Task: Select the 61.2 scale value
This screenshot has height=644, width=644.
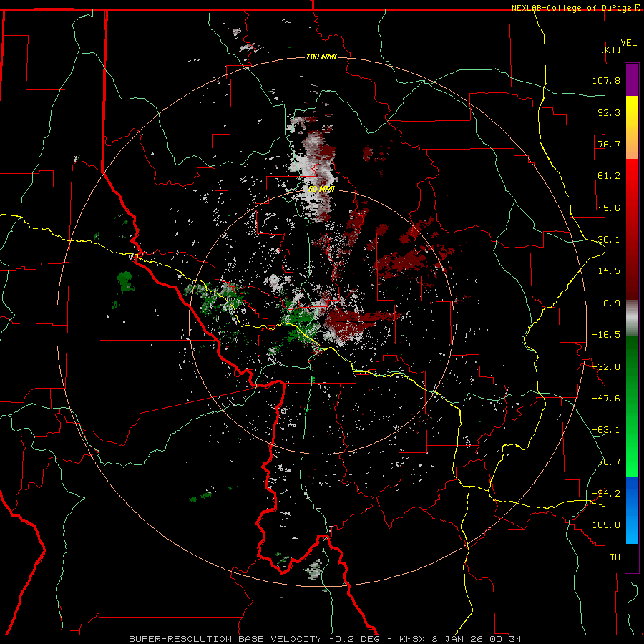Action: click(609, 176)
